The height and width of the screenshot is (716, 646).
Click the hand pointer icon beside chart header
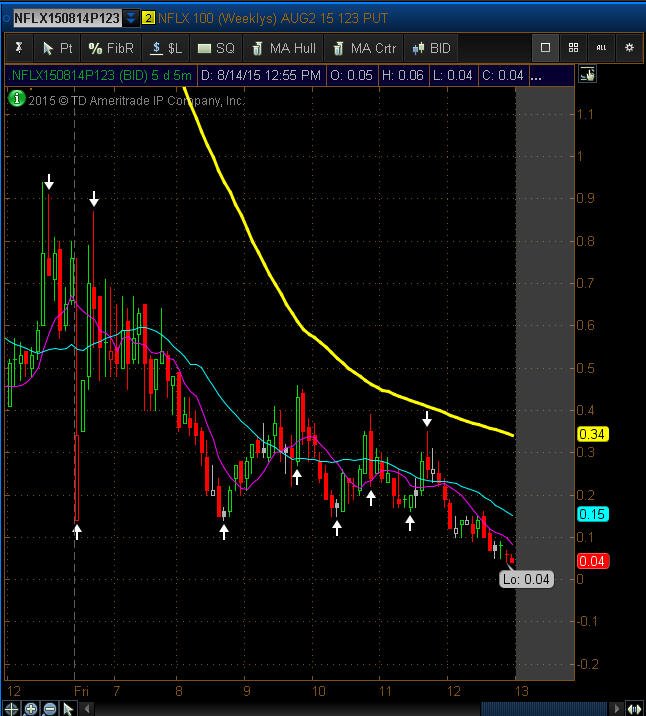[587, 74]
